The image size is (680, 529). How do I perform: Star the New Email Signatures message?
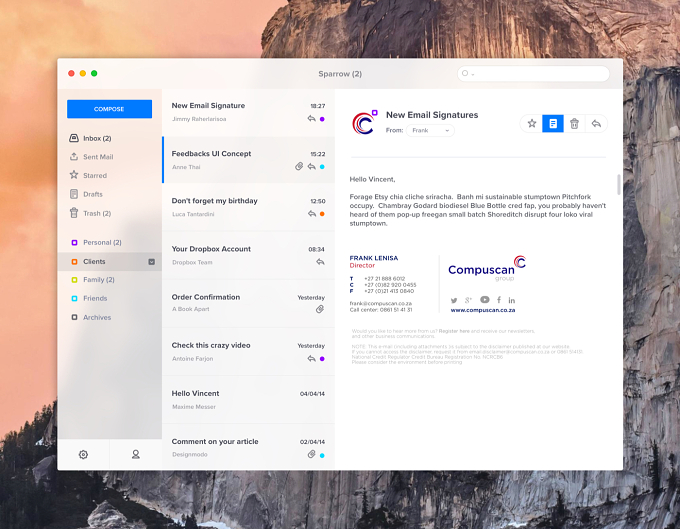[532, 124]
